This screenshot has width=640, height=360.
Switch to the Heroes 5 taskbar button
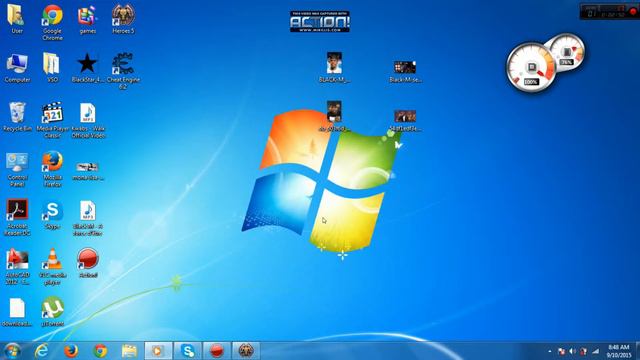pos(246,351)
